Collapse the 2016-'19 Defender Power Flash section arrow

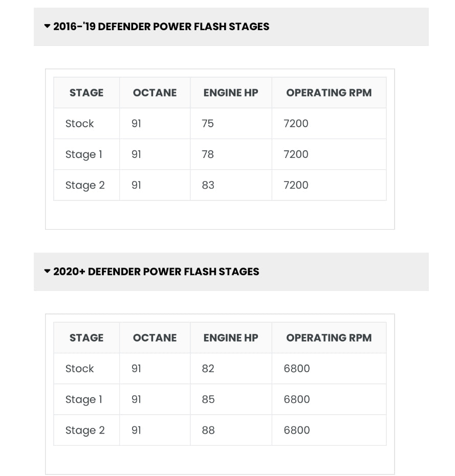coord(47,26)
